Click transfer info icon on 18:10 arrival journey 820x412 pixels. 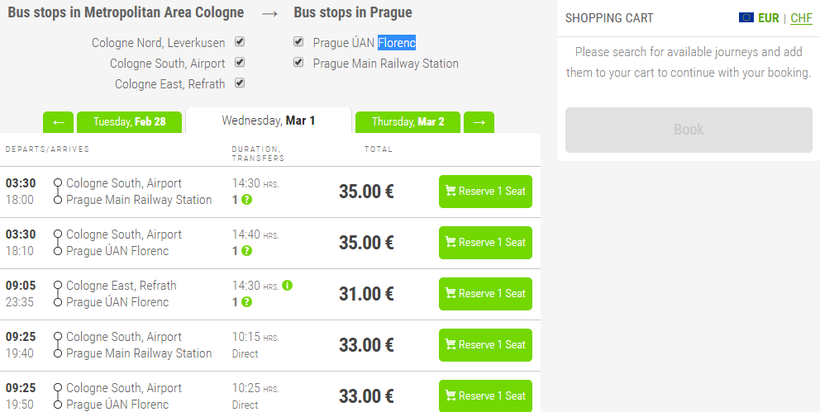pos(246,250)
